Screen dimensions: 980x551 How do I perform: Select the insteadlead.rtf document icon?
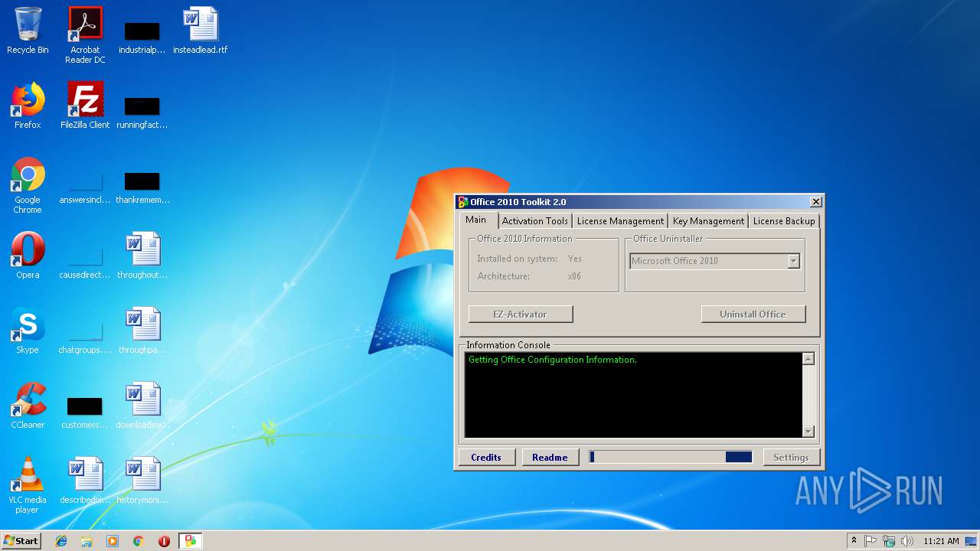[x=201, y=31]
